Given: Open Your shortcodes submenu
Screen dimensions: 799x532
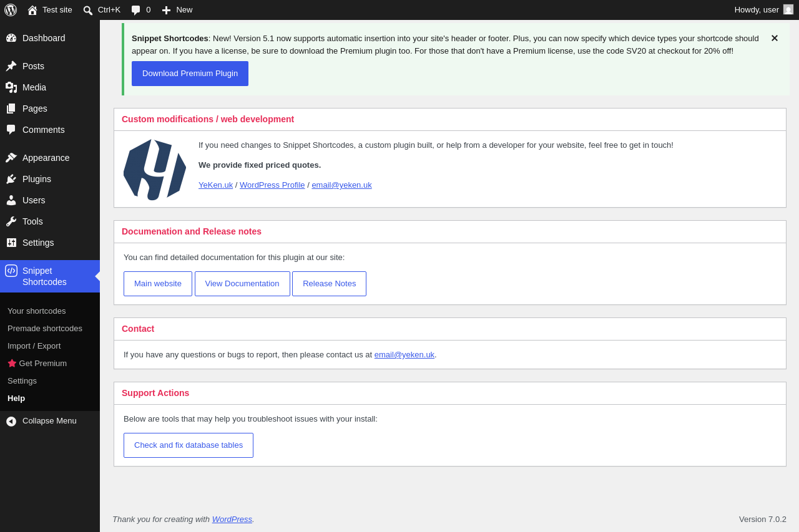Looking at the screenshot, I should click(36, 311).
